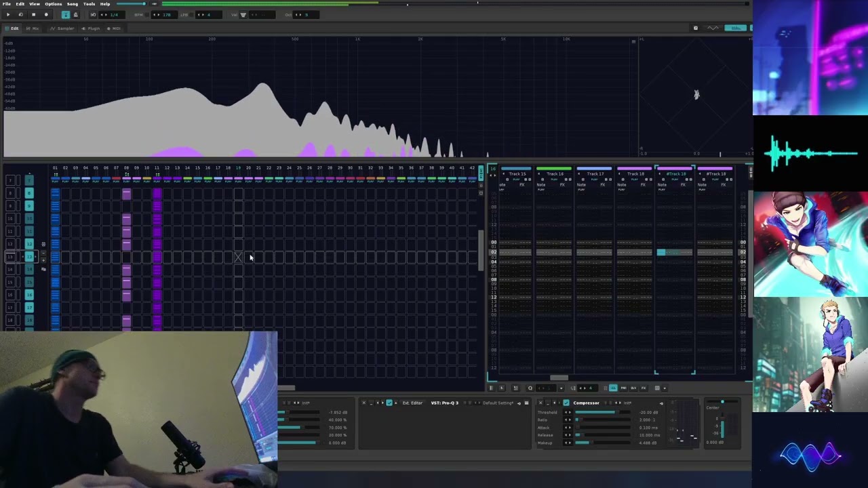Viewport: 868px width, 488px height.
Task: Switch to the Mix tab
Action: click(x=32, y=28)
